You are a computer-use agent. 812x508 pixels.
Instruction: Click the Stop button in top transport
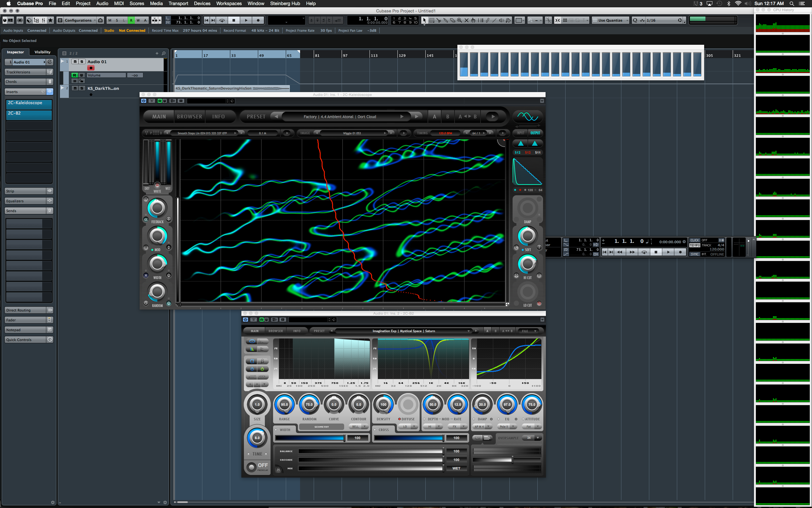[234, 21]
